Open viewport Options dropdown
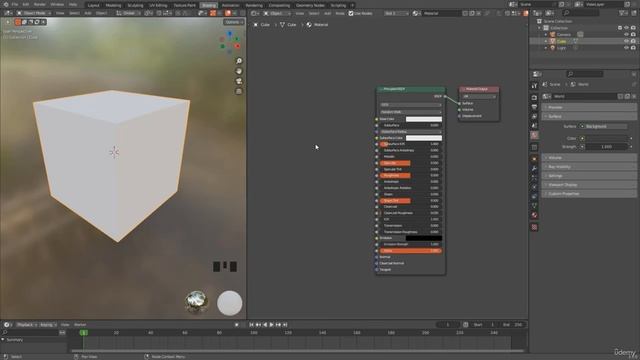 pos(233,22)
